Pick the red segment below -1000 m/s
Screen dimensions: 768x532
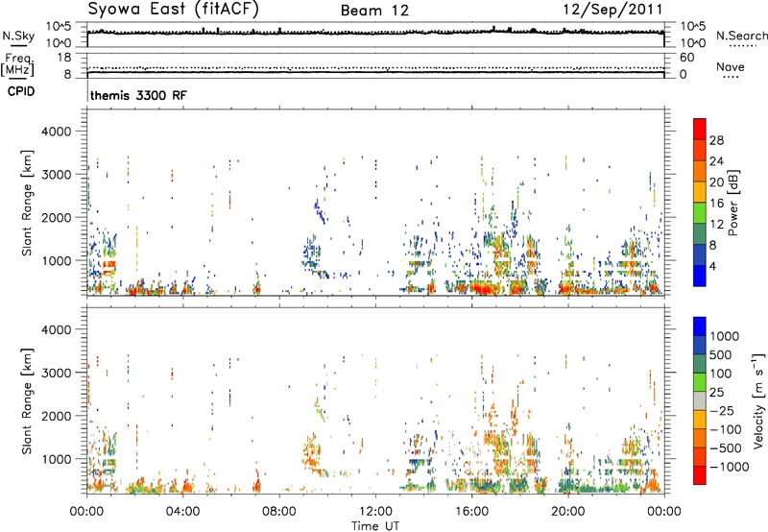click(700, 475)
